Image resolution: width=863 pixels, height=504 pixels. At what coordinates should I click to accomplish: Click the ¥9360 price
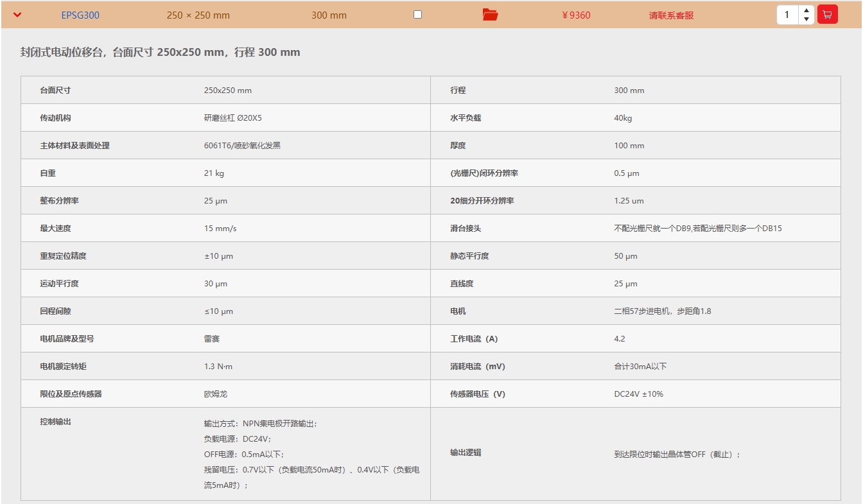[x=576, y=15]
